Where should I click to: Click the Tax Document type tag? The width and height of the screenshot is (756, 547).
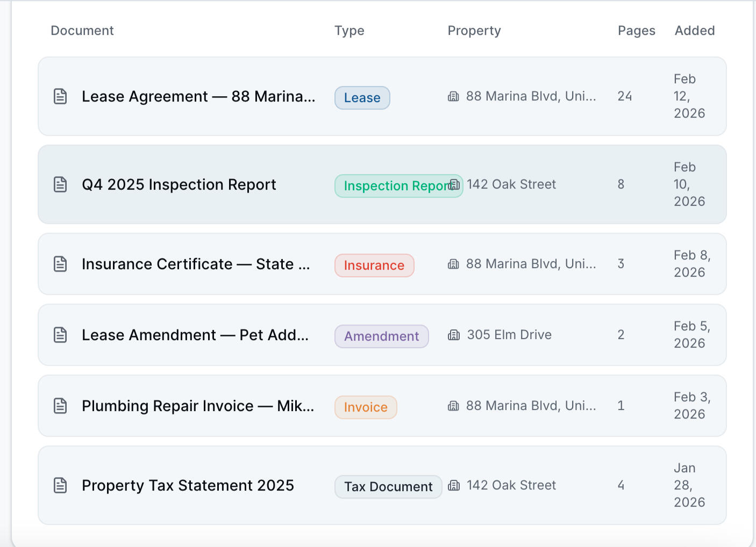pos(388,487)
